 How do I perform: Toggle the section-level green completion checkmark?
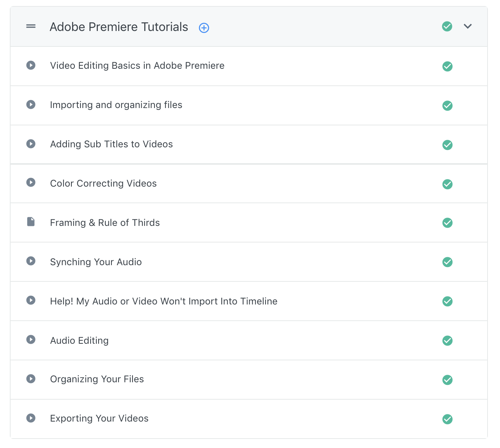pos(447,26)
